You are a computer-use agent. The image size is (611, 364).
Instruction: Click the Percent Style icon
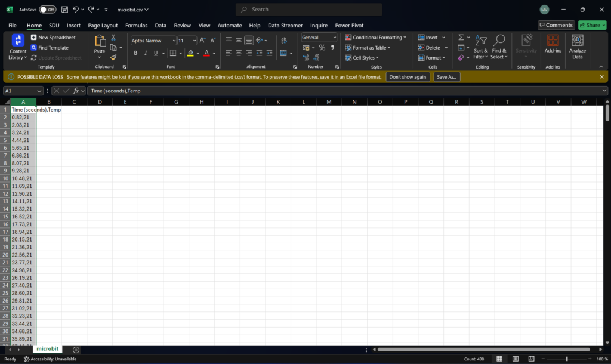coord(322,48)
